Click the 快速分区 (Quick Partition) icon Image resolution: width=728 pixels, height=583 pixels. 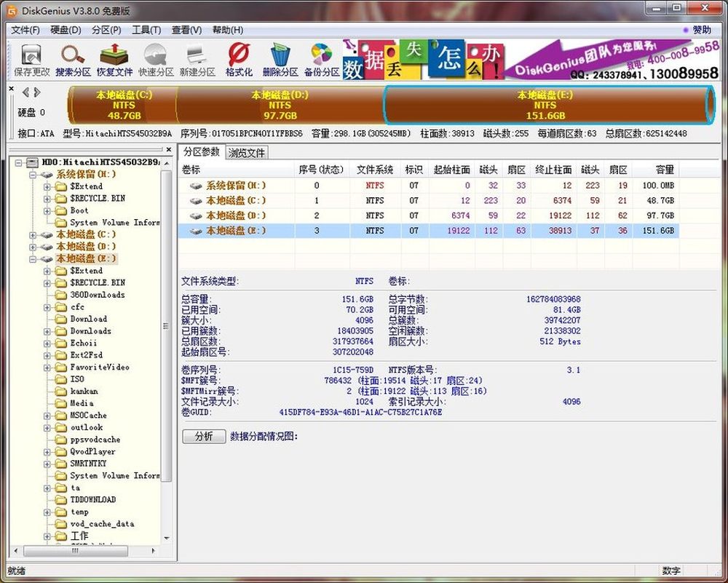click(x=156, y=60)
